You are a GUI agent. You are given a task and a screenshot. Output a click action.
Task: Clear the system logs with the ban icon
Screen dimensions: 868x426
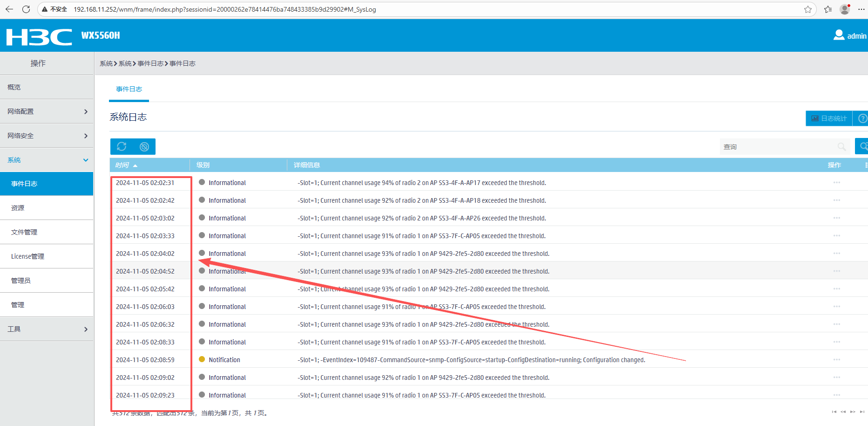click(x=144, y=146)
